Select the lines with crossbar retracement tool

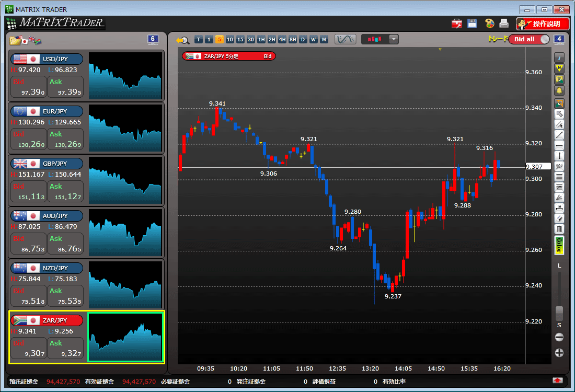(559, 188)
